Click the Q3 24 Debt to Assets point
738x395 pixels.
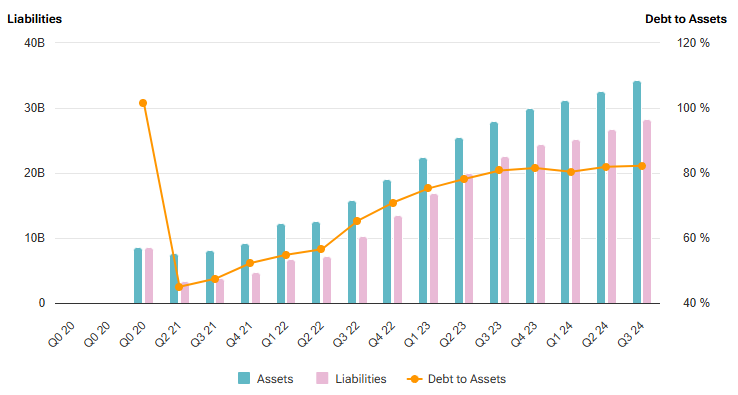pyautogui.click(x=642, y=166)
